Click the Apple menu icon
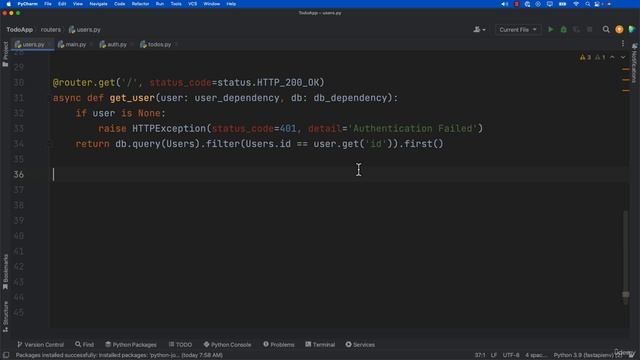This screenshot has width=640, height=360. 9,4
